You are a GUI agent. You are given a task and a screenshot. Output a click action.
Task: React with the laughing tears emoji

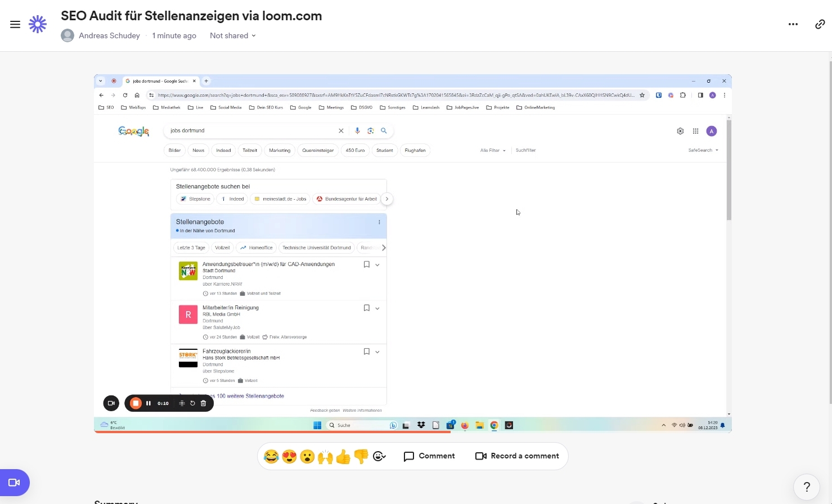click(271, 456)
